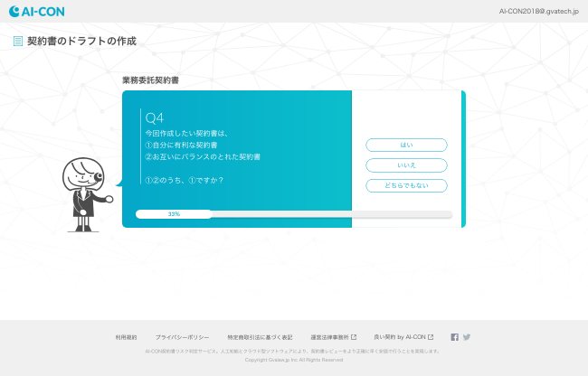Click the 業務委託契約書 title
The width and height of the screenshot is (588, 376).
coord(150,80)
